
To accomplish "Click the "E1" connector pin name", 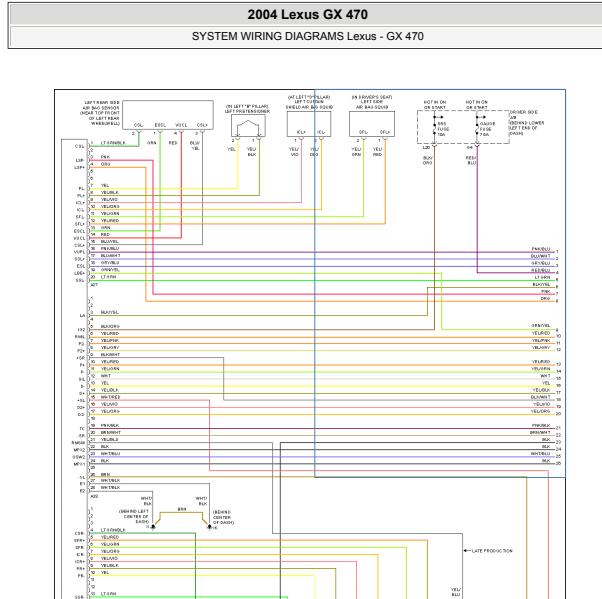I will click(x=82, y=484).
